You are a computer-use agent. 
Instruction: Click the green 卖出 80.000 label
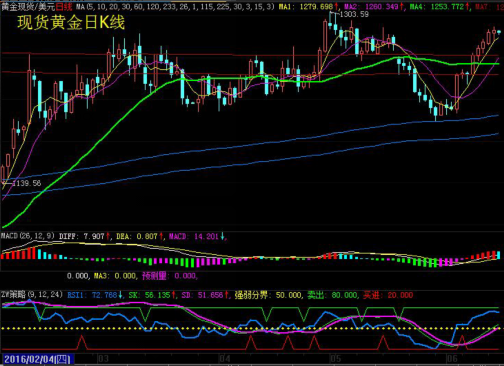(x=333, y=295)
